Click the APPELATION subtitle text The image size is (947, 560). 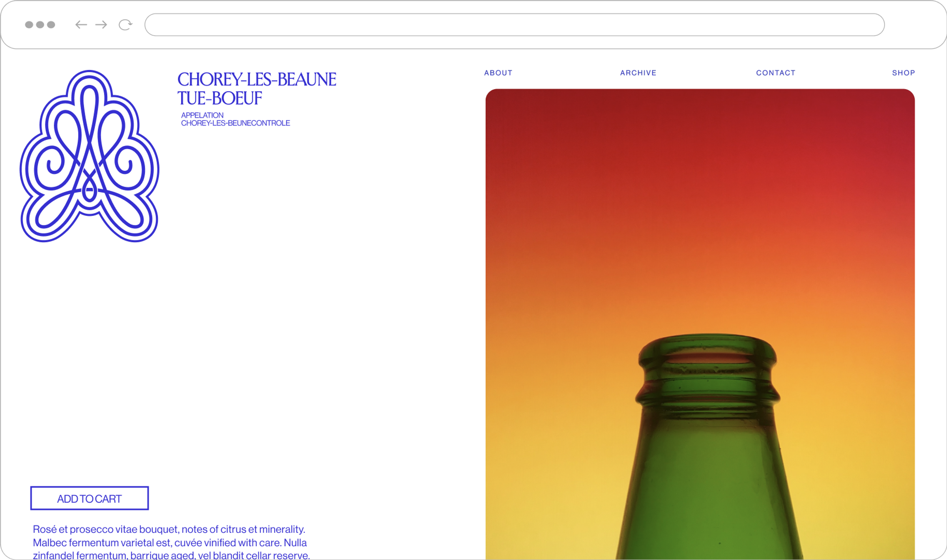pyautogui.click(x=202, y=115)
